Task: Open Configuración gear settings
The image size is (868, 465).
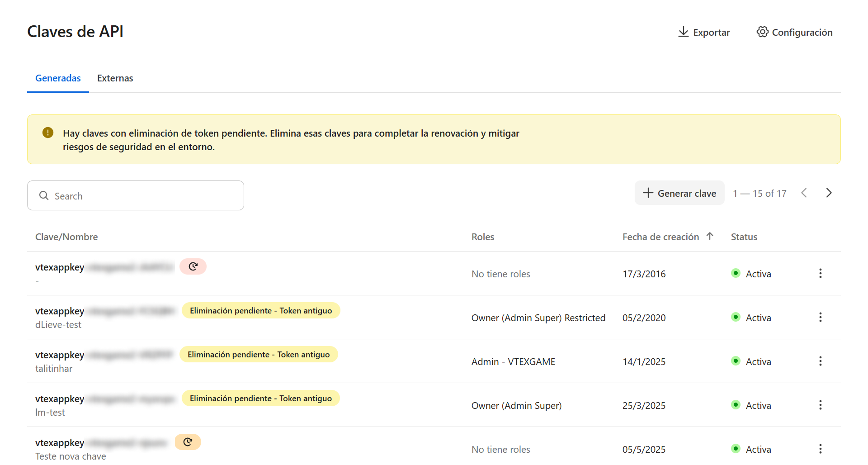Action: pyautogui.click(x=762, y=32)
